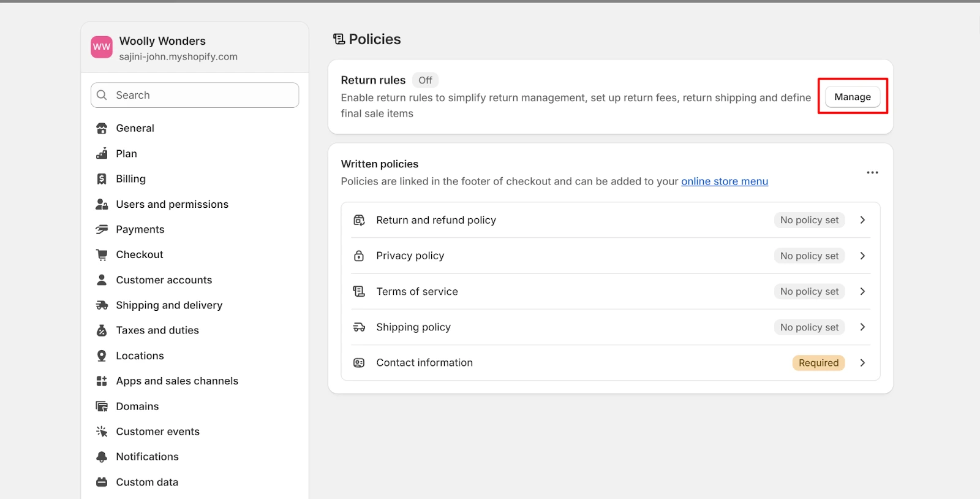980x499 pixels.
Task: Click the Plan icon in sidebar
Action: click(x=102, y=153)
